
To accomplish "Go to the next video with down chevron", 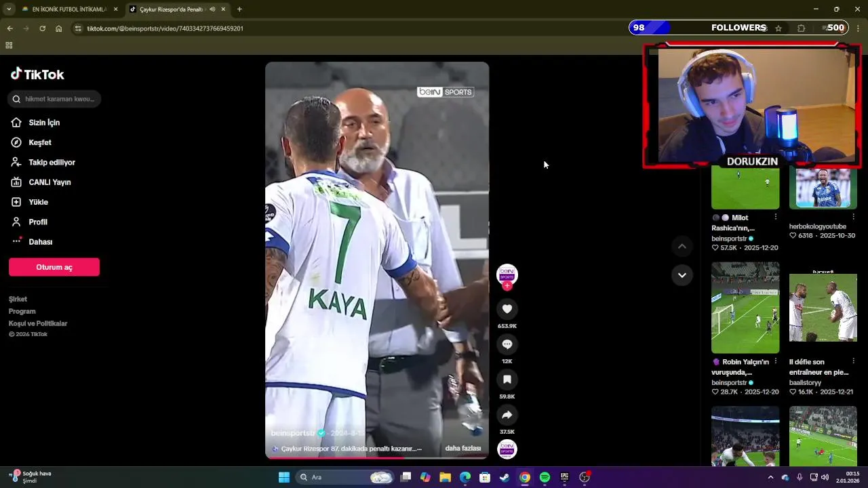I will tap(682, 275).
